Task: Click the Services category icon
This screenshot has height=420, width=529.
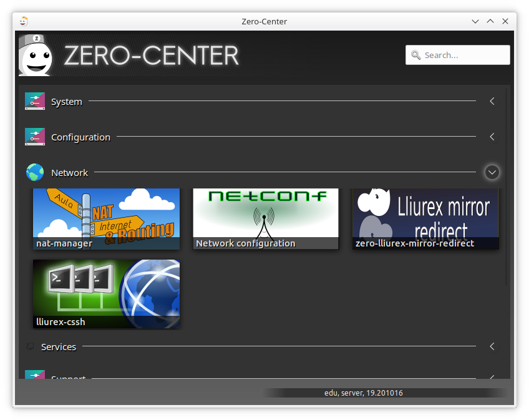Action: pos(30,346)
